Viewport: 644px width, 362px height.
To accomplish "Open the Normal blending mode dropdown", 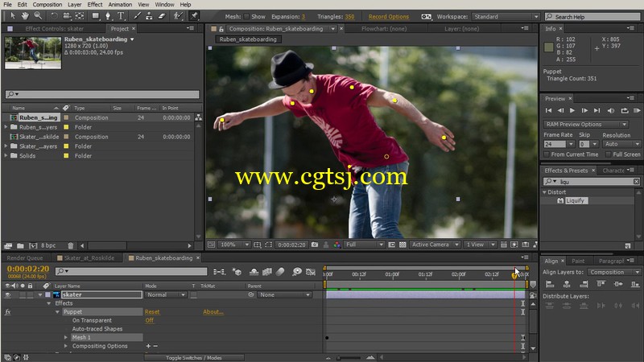I will (x=166, y=294).
